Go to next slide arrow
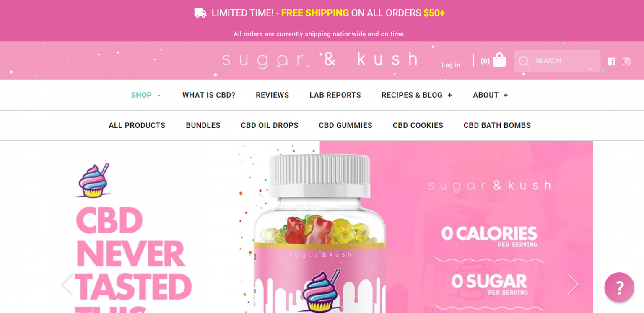644x313 pixels. pyautogui.click(x=573, y=285)
